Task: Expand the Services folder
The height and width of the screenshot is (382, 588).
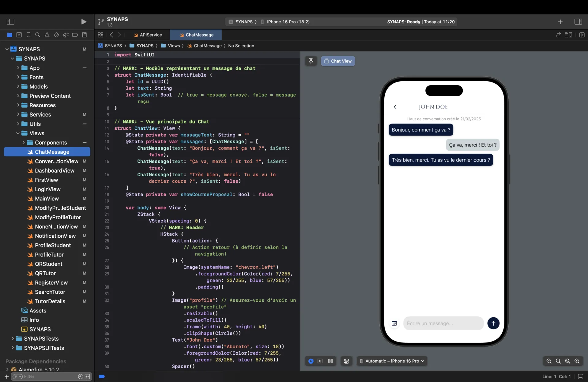Action: (18, 114)
